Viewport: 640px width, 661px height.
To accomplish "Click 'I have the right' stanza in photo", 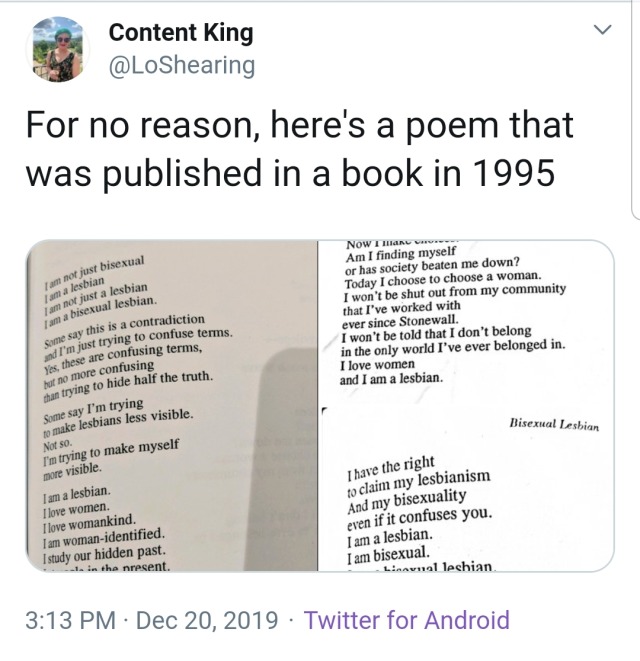I will pyautogui.click(x=393, y=466).
